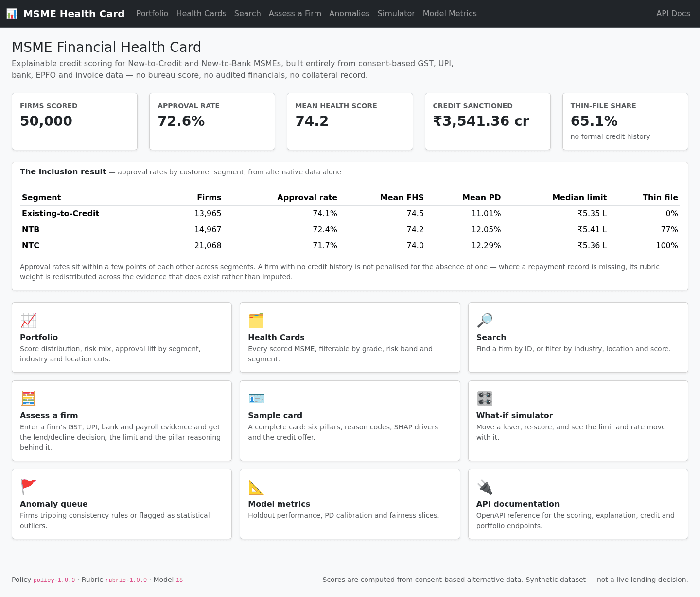Click the bar chart logo icon in navbar
Screen dimensions: 700x597
[x=12, y=14]
